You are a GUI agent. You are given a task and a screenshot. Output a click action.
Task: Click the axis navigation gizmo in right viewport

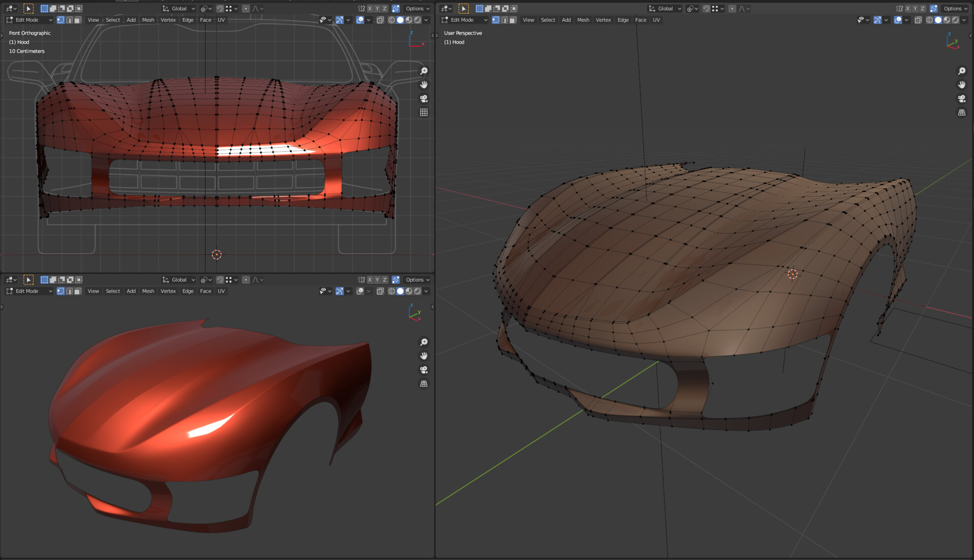pyautogui.click(x=952, y=42)
